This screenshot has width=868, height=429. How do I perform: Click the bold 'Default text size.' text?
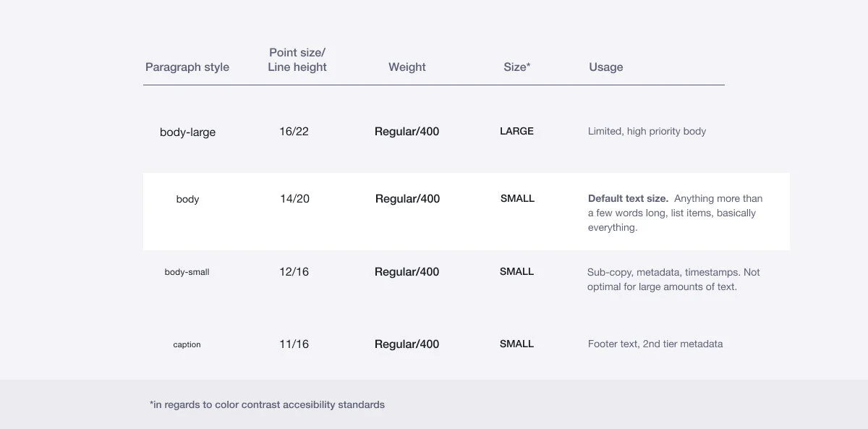(x=628, y=199)
